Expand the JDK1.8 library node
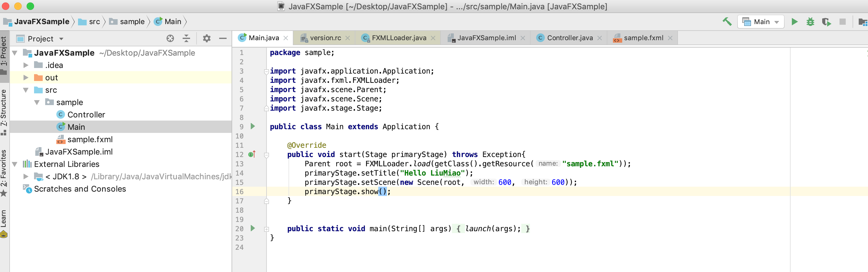 tap(26, 177)
